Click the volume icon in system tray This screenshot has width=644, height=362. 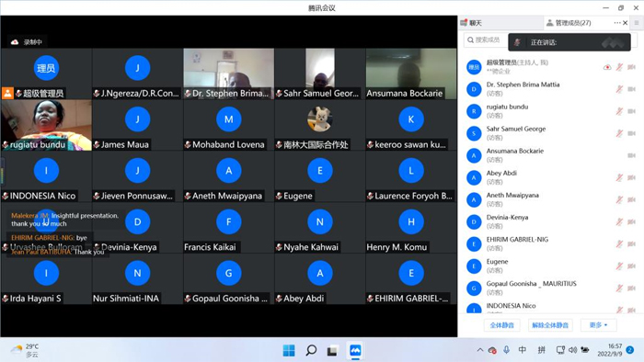(x=572, y=350)
